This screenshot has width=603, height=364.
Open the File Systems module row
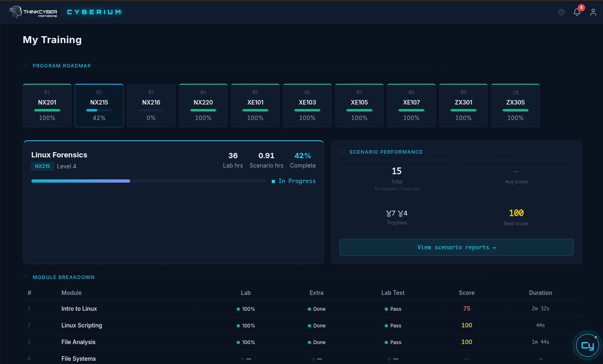(303, 358)
